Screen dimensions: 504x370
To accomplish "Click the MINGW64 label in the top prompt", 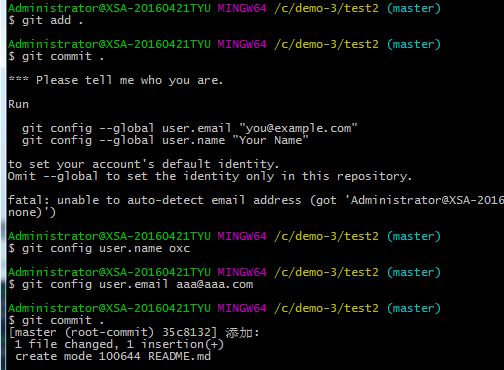I will tap(242, 8).
